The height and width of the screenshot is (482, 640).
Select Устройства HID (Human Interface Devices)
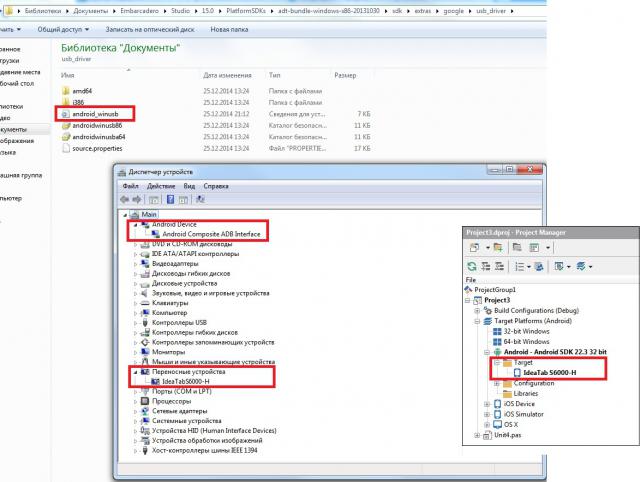[214, 431]
